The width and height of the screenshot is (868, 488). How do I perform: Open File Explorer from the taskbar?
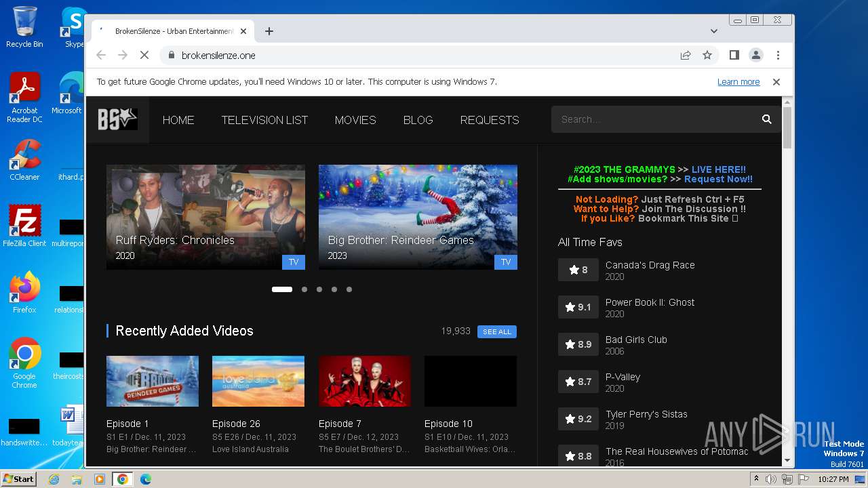(77, 479)
